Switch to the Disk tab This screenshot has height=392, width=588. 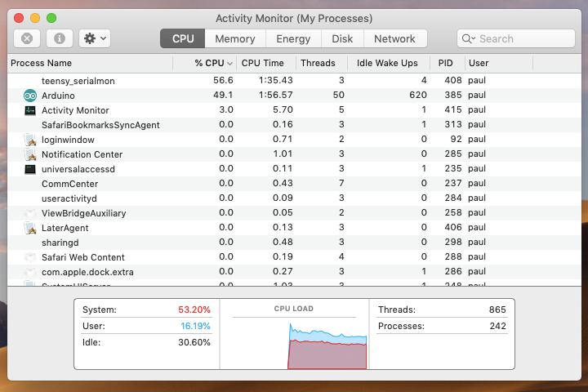[x=342, y=38]
